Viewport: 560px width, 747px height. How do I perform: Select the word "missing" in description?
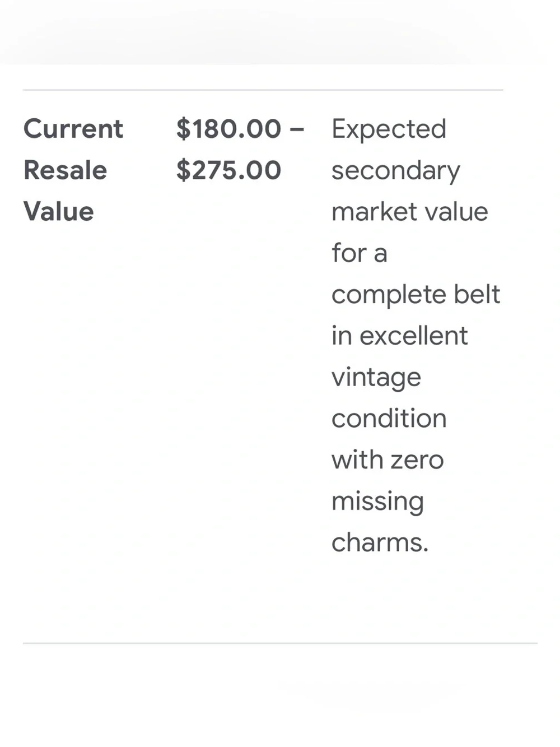[x=378, y=502]
